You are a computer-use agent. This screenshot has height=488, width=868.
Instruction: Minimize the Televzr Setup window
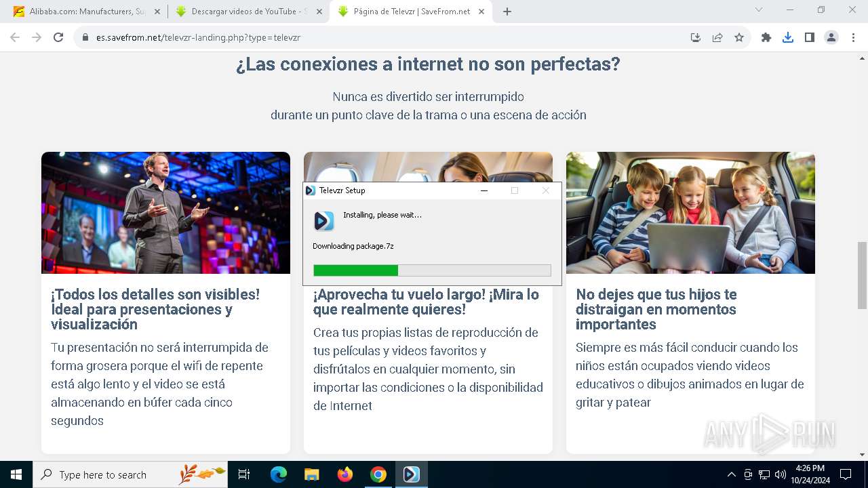484,190
